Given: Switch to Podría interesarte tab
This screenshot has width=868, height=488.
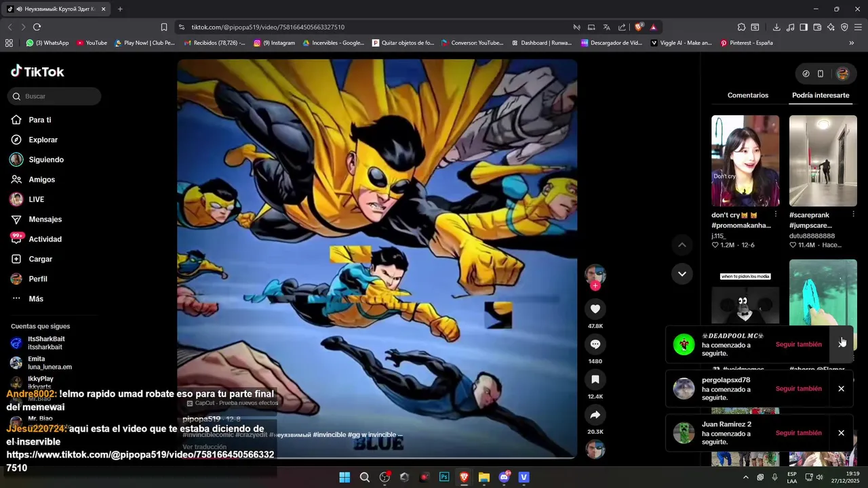Looking at the screenshot, I should pyautogui.click(x=821, y=96).
